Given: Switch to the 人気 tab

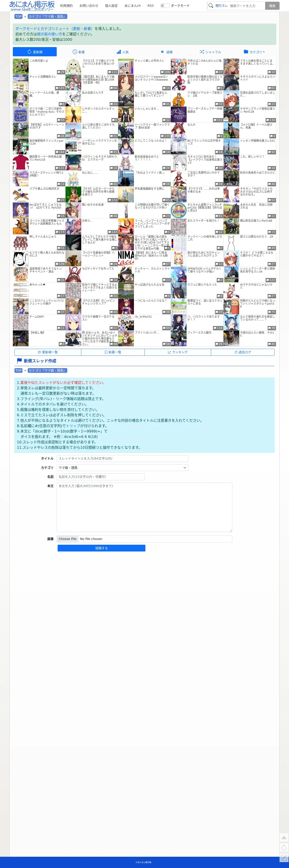Looking at the screenshot, I should pos(122,52).
